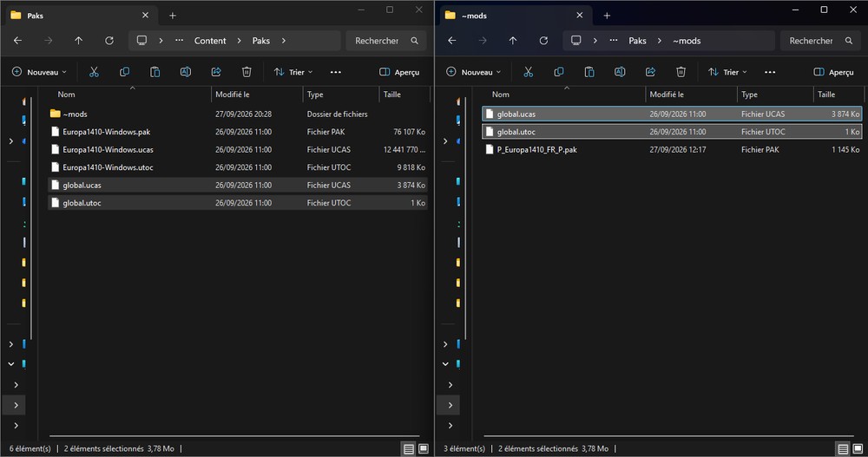Click Paste icon in Paks window toolbar

(x=155, y=72)
